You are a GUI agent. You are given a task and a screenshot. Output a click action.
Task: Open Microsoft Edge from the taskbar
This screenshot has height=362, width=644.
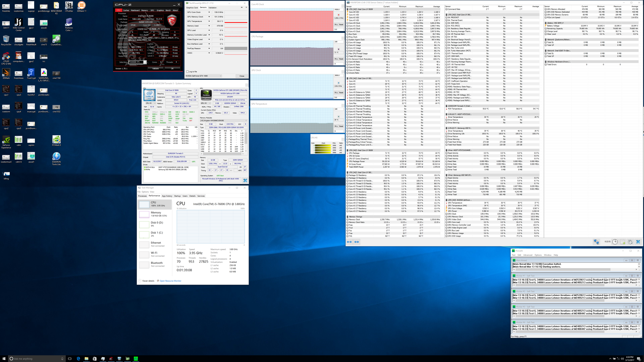pos(78,358)
